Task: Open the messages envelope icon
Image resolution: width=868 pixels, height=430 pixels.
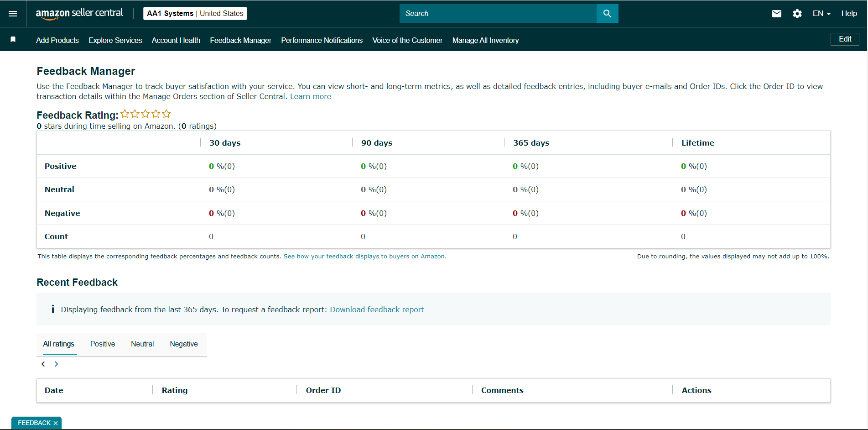Action: coord(776,14)
